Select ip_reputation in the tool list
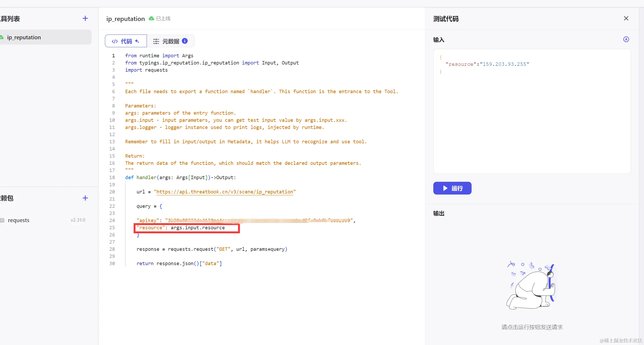 pyautogui.click(x=24, y=37)
